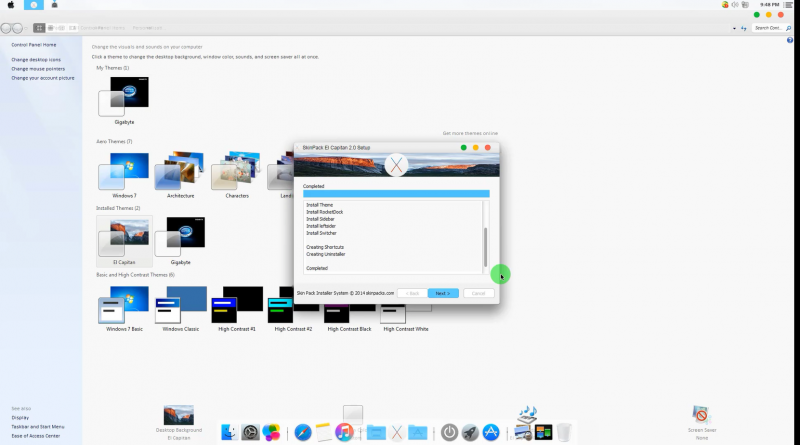Click Control Panel Items breadcrumb
The image size is (800, 445).
102,28
